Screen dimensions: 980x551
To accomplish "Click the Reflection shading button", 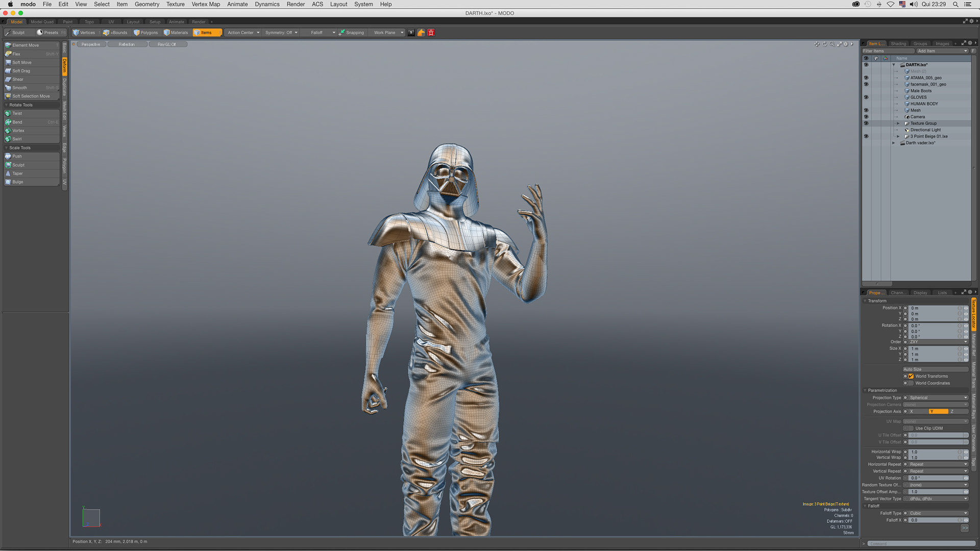I will 127,44.
